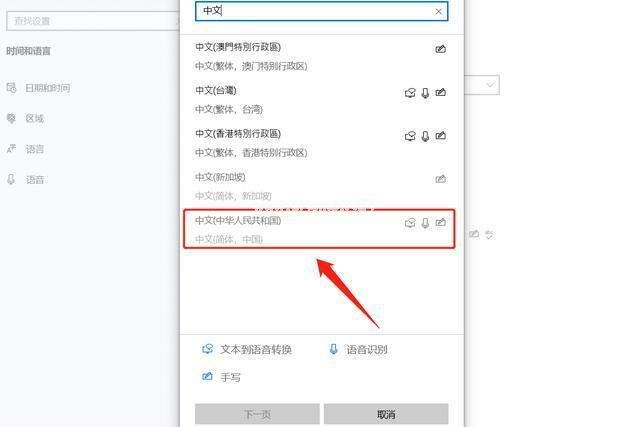Click the 语音识别 legend microphone icon
This screenshot has height=427, width=640.
333,349
